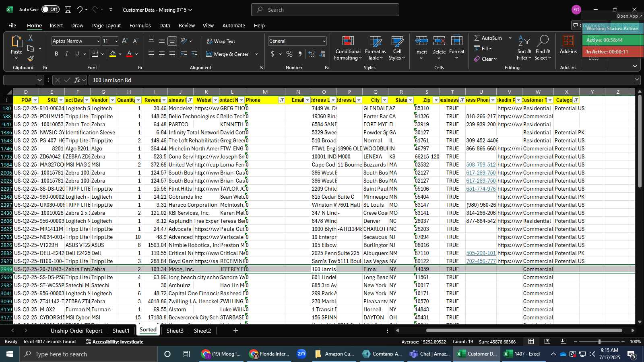
Task: Open the Clear dropdown
Action: click(485, 59)
